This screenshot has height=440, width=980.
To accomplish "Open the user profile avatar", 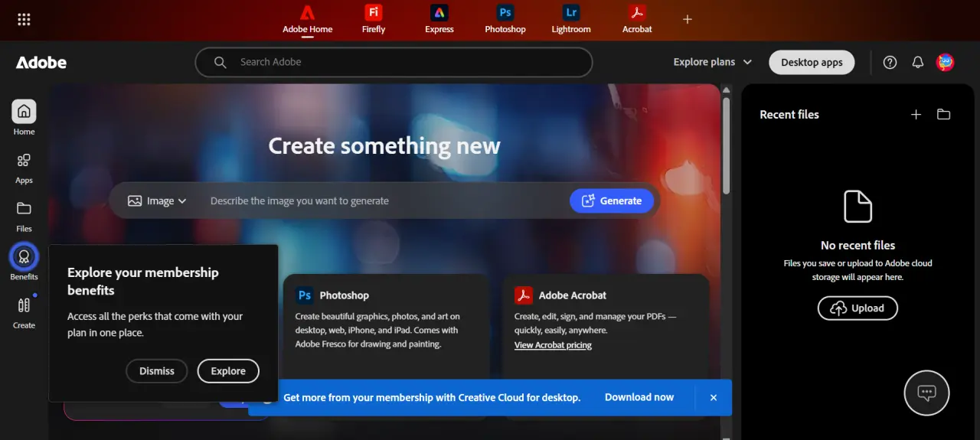I will (x=946, y=62).
